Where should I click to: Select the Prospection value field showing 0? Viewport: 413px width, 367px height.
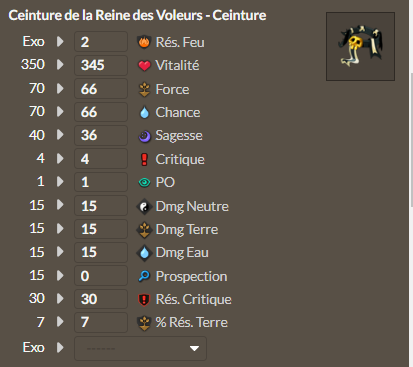pos(101,276)
